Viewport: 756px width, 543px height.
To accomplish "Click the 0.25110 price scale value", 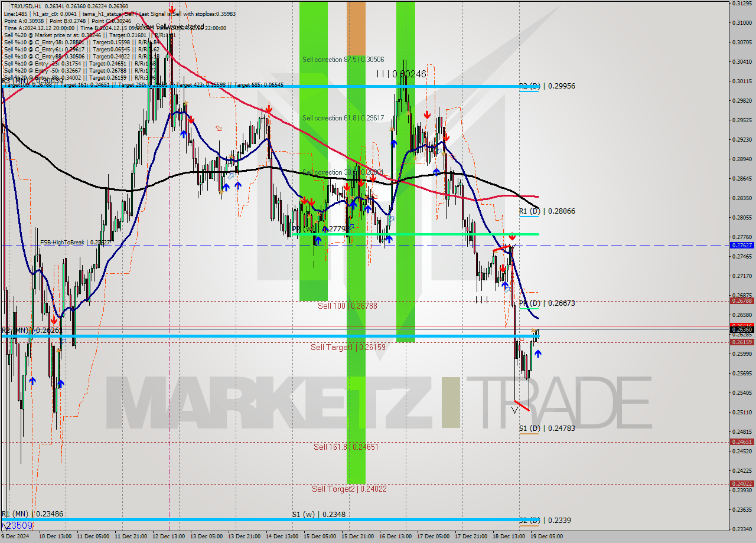I will [742, 413].
